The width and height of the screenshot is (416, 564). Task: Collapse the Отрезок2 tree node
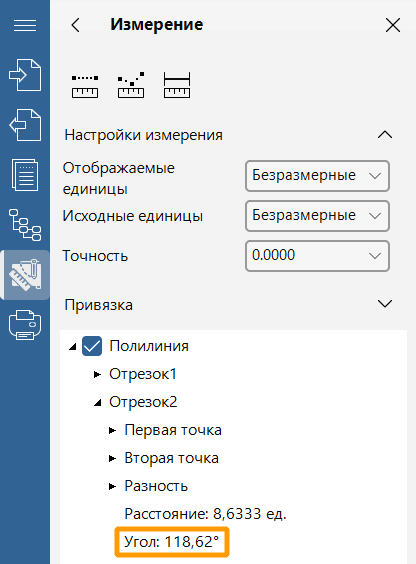pos(98,402)
